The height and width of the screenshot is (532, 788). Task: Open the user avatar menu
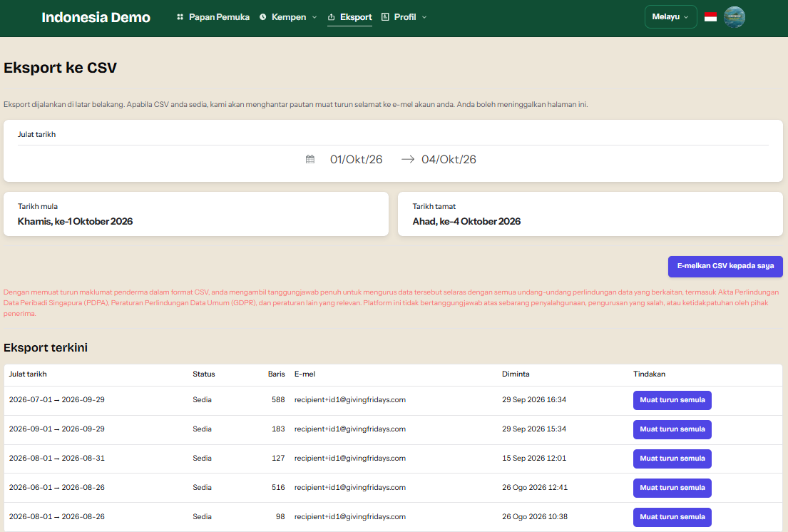[735, 17]
